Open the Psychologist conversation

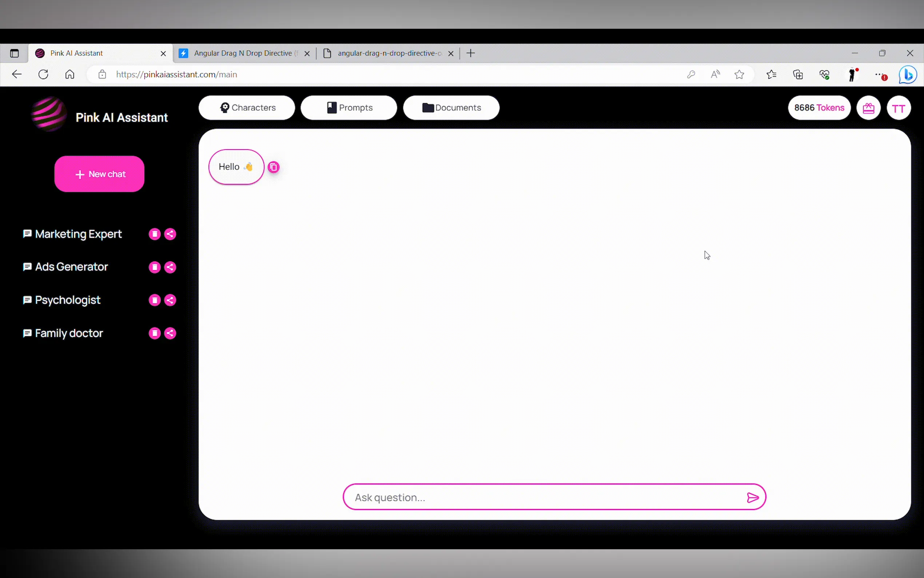coord(68,300)
